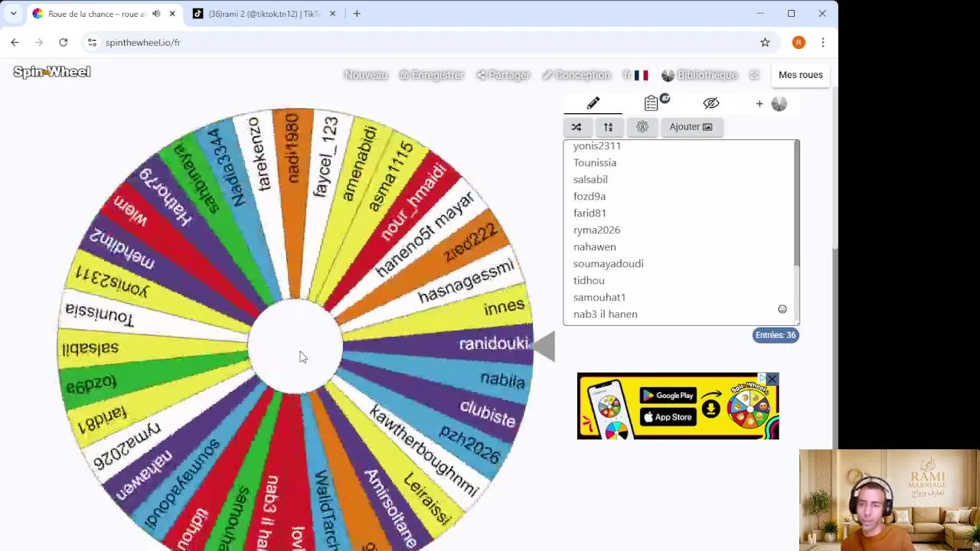980x551 pixels.
Task: Reload the spinthewheel.io page
Action: tap(64, 43)
